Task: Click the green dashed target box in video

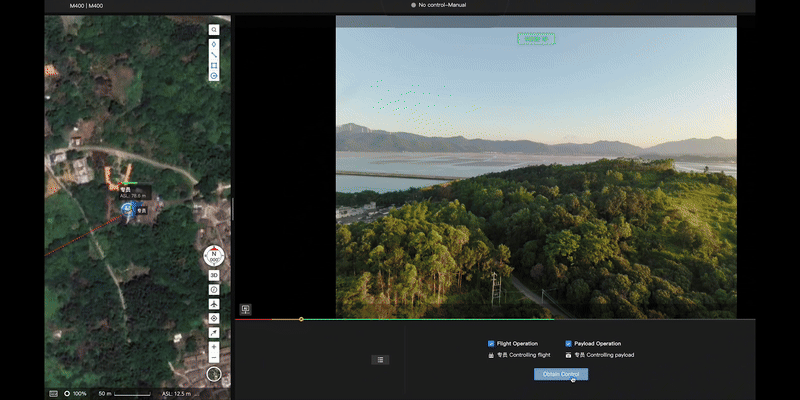Action: [x=536, y=39]
